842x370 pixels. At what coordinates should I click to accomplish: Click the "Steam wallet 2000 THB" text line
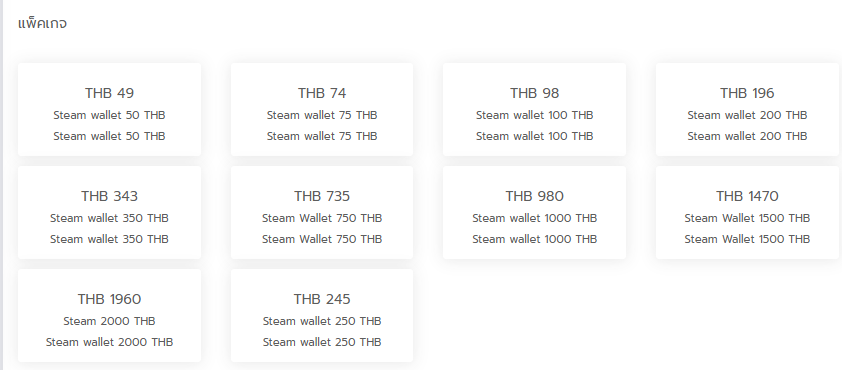click(x=110, y=342)
